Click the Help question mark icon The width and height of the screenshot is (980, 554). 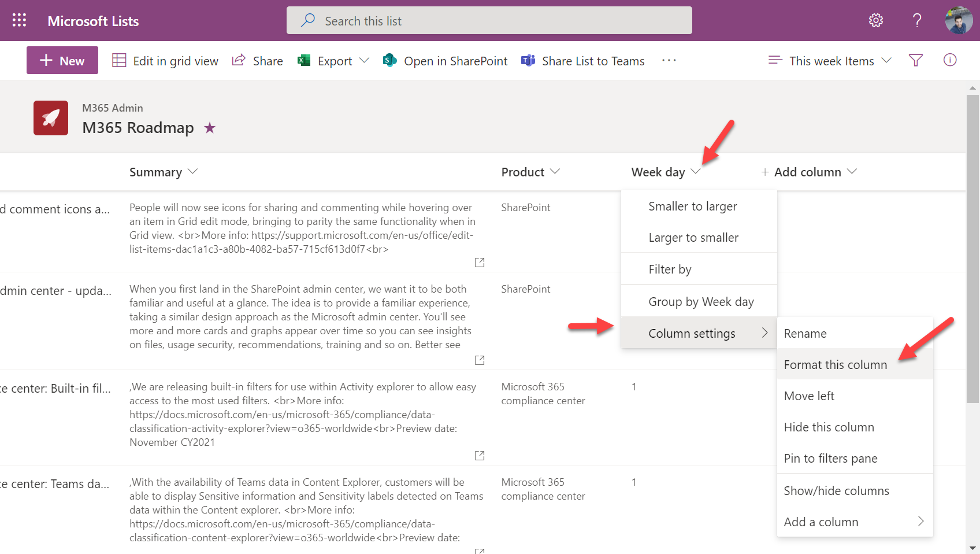tap(916, 20)
